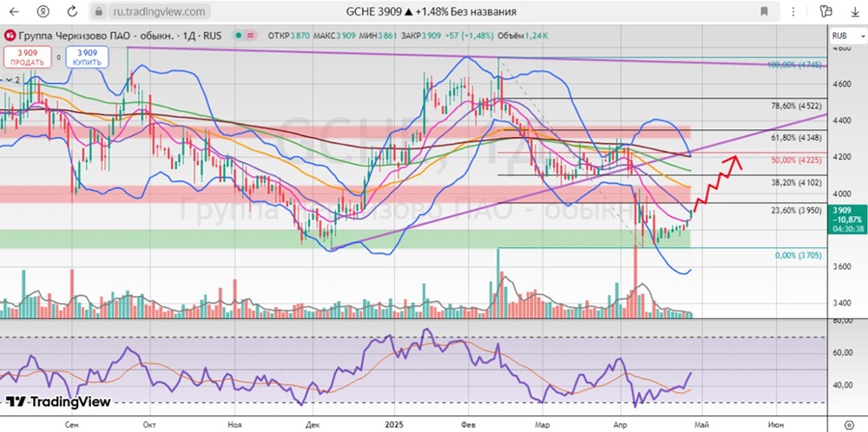The width and height of the screenshot is (868, 432).
Task: Click the Окт label on time axis
Action: [149, 425]
